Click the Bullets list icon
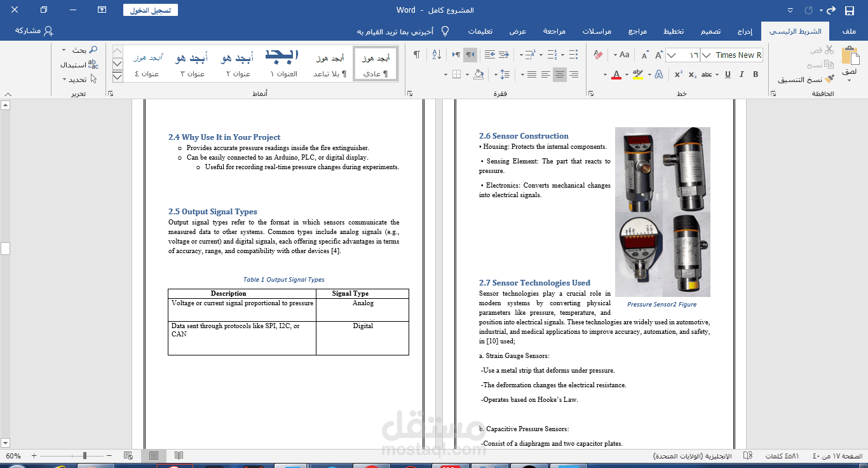This screenshot has height=468, width=868. coord(573,55)
